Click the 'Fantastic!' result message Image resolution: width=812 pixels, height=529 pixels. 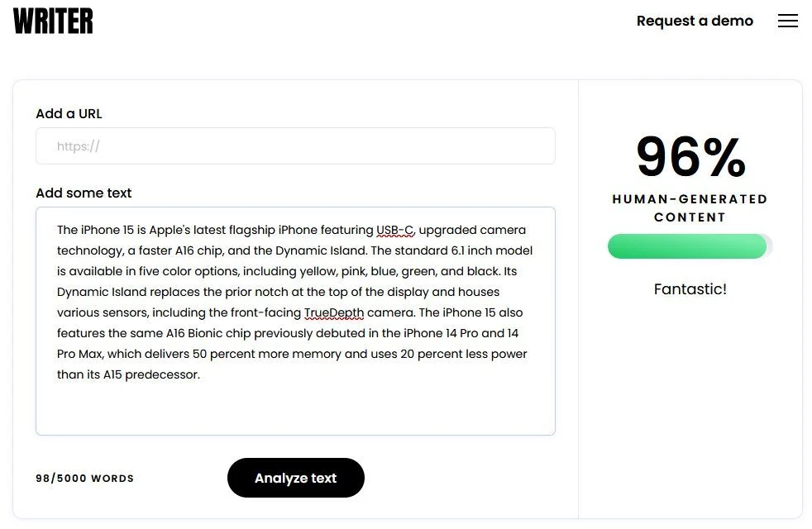pyautogui.click(x=690, y=289)
